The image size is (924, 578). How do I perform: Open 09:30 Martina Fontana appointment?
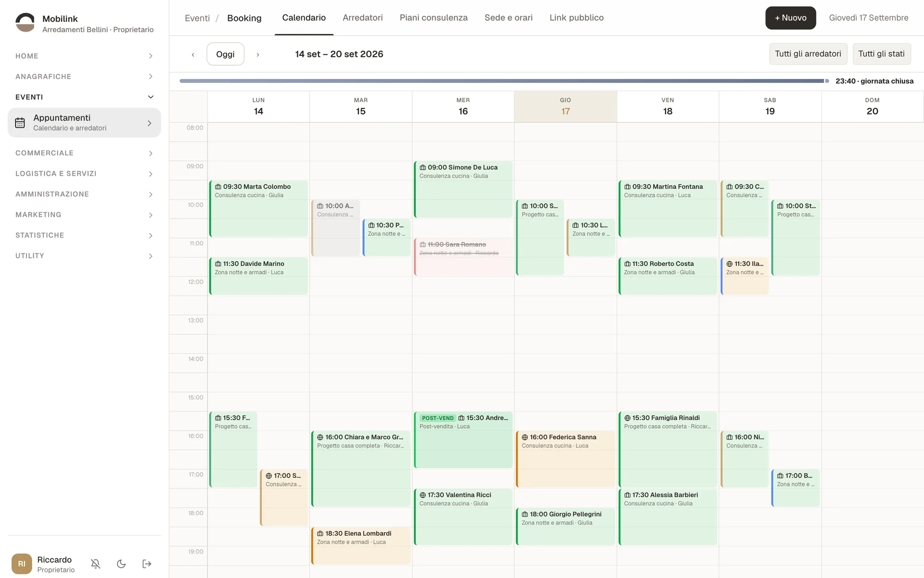point(668,209)
